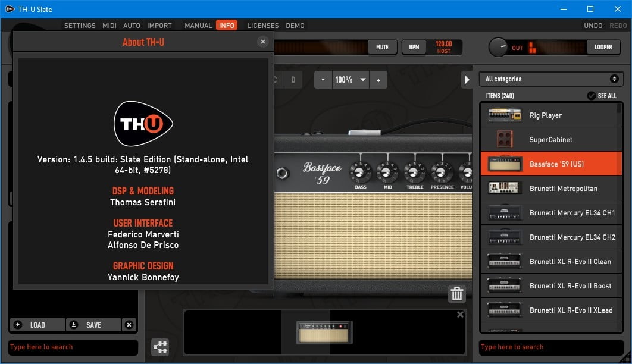Click the Brunetti XL R-Evo II Clean thumbnail

(x=504, y=262)
